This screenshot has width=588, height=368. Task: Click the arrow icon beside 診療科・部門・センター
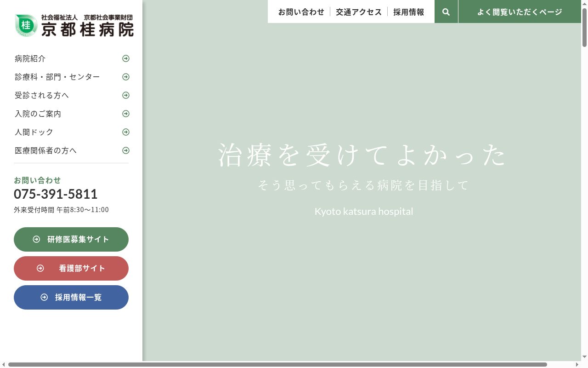point(126,77)
